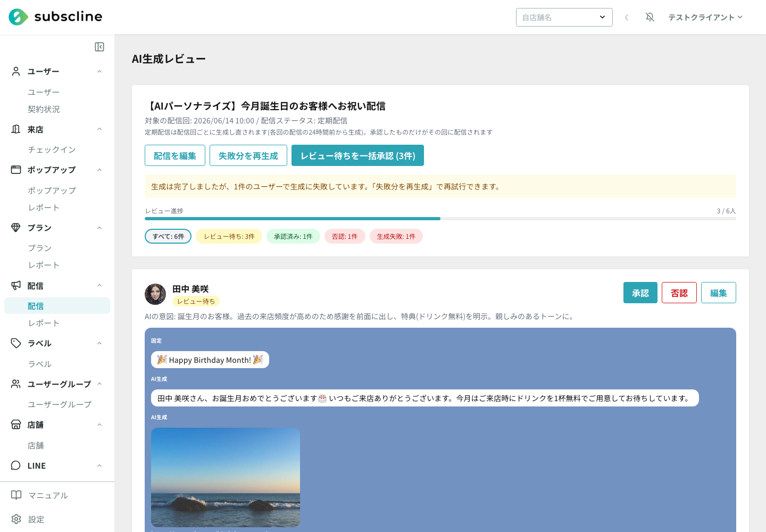Click the ユーザー person icon
The image size is (766, 532).
click(16, 71)
